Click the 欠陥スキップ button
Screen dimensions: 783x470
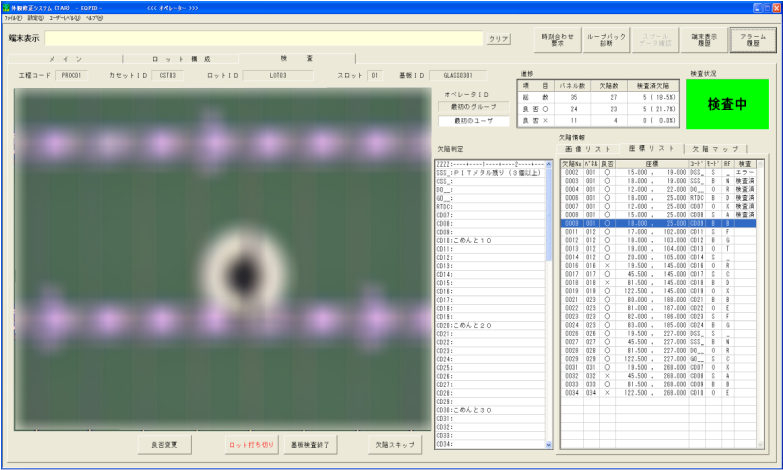tap(394, 442)
